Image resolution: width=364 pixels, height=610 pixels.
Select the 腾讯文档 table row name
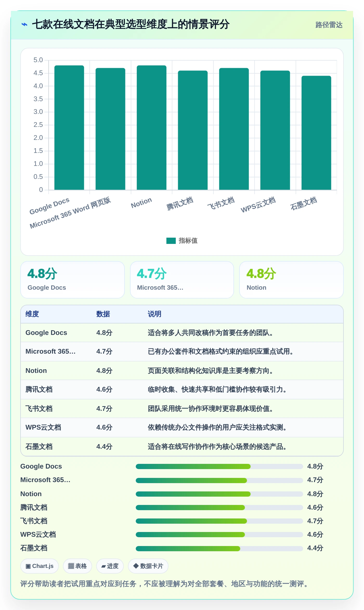[x=39, y=390]
